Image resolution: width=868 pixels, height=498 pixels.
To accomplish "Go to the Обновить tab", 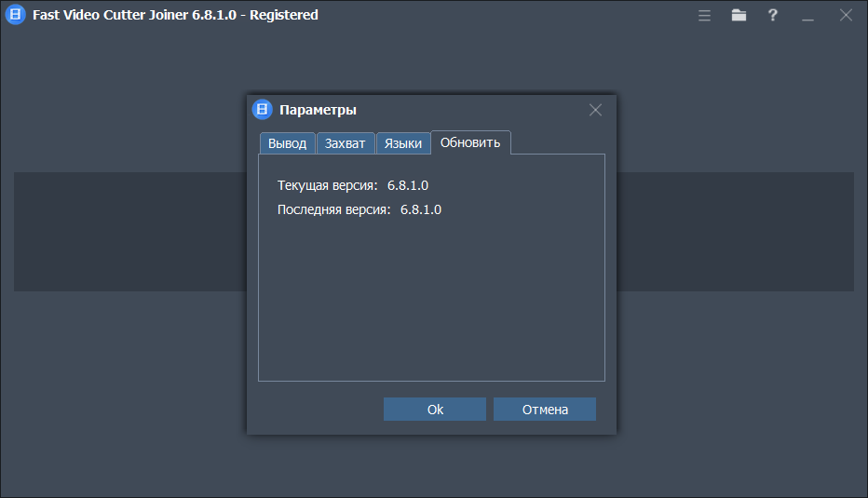I will click(x=470, y=142).
